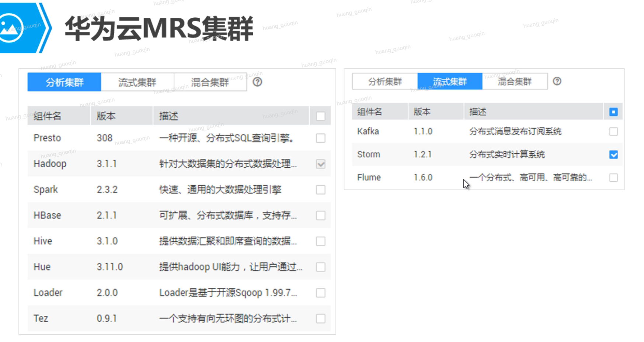This screenshot has height=342, width=644.
Task: Select the active 分析集群 tab in left panel
Action: (64, 82)
